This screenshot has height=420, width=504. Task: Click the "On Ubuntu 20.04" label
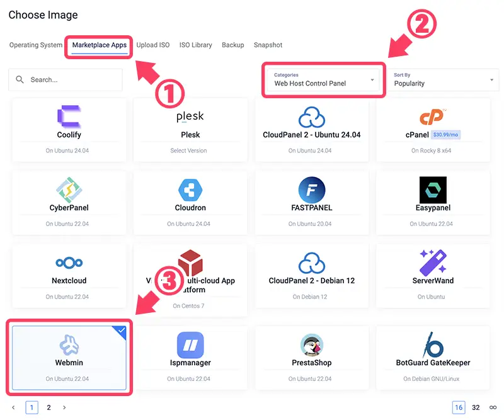tap(310, 224)
